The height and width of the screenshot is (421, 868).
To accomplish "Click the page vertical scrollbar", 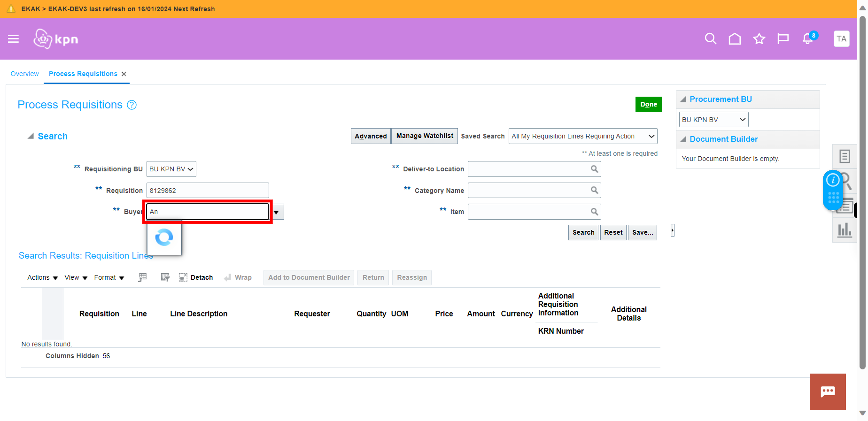I will point(862,192).
